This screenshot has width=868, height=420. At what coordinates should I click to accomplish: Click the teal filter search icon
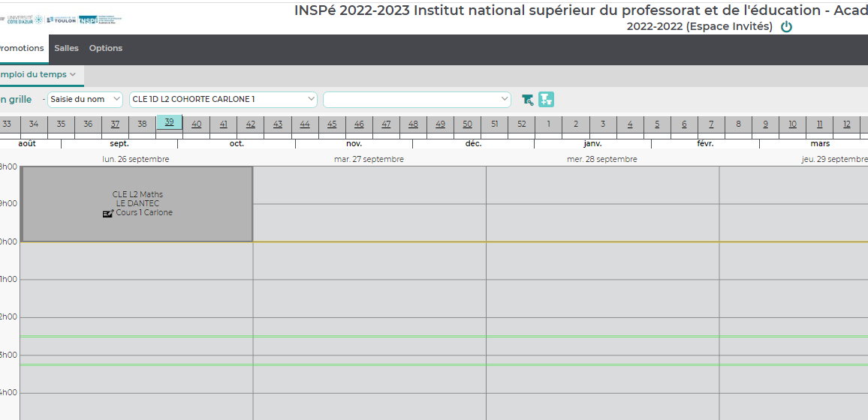(x=528, y=100)
